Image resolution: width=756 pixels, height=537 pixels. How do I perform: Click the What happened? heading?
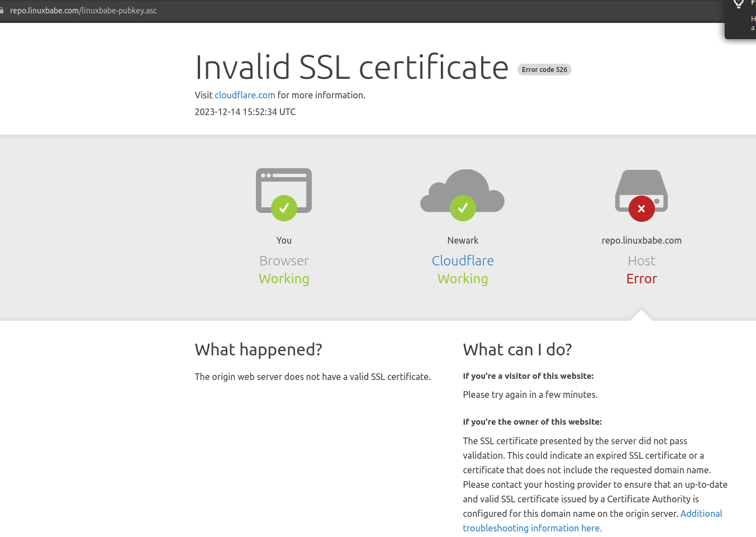pos(258,350)
